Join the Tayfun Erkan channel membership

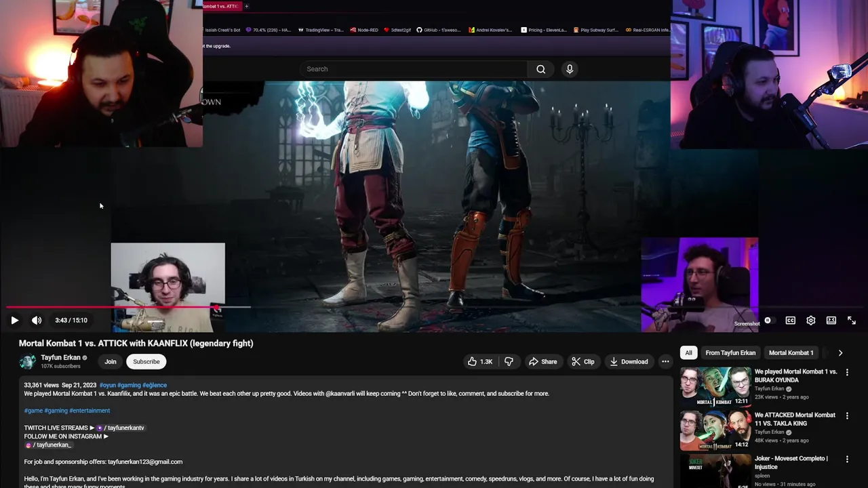tap(111, 362)
